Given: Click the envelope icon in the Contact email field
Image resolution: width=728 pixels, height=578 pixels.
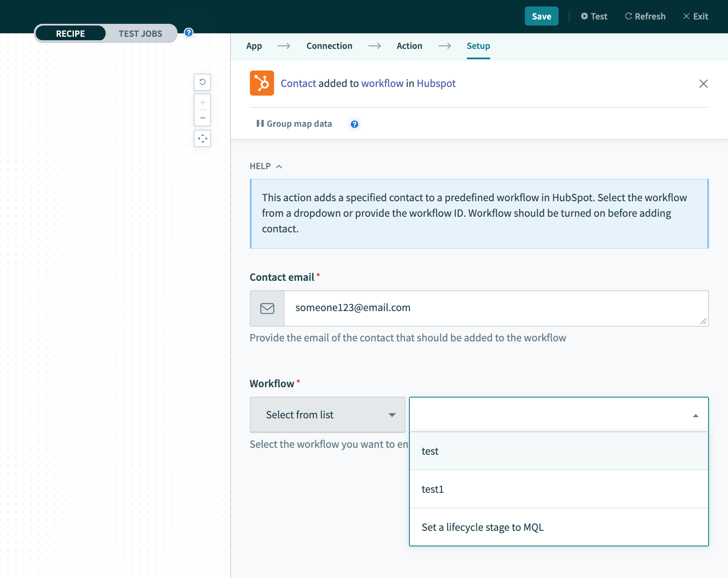Looking at the screenshot, I should click(267, 308).
